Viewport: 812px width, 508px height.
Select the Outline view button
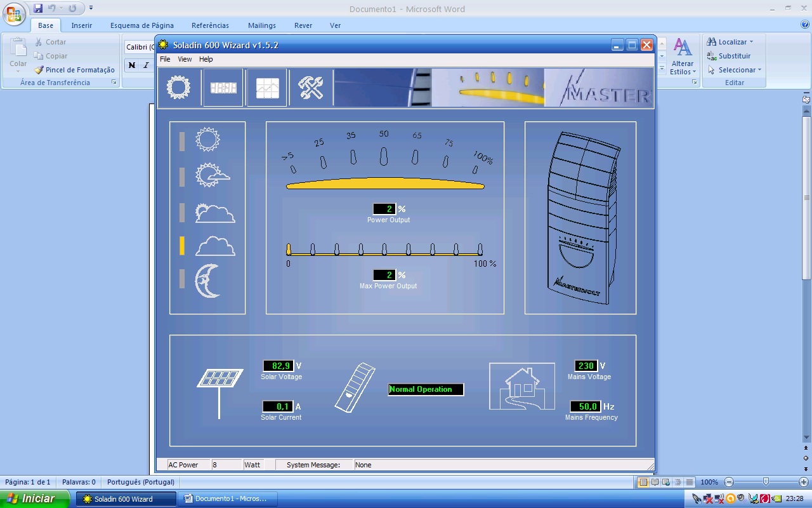click(x=678, y=483)
